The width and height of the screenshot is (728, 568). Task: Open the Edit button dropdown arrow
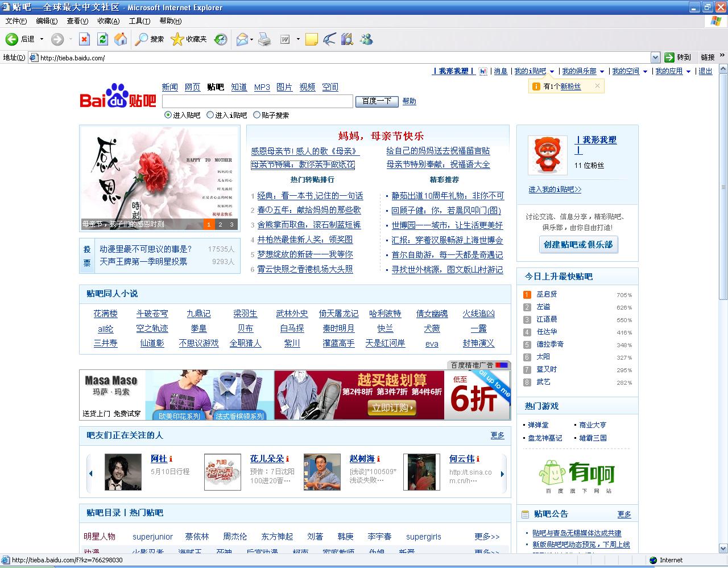(x=298, y=39)
